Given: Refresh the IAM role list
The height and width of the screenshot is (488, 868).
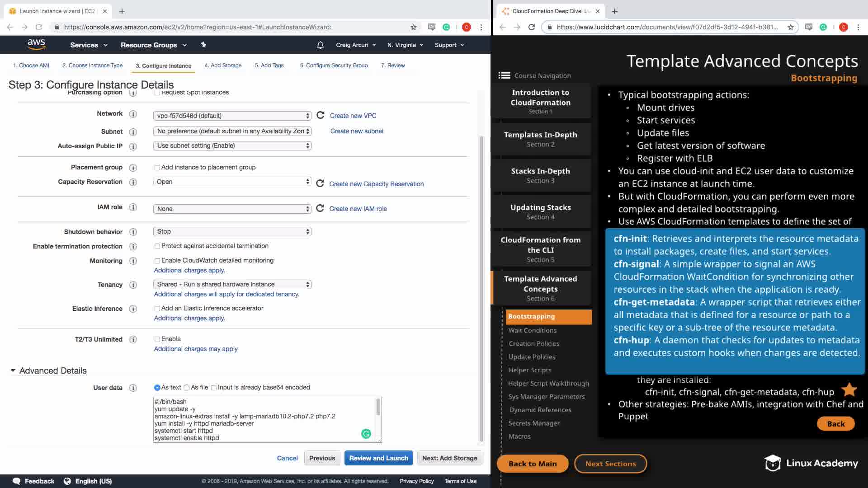Looking at the screenshot, I should click(320, 208).
